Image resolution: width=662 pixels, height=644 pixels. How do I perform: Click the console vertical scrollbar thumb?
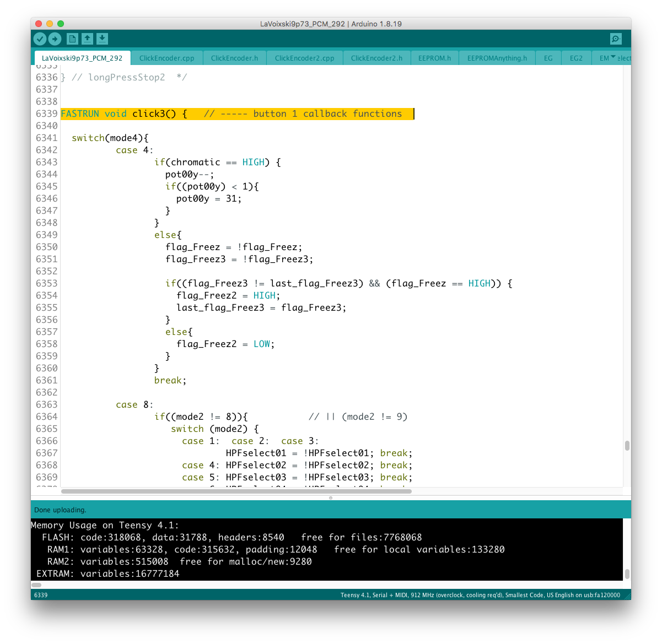(x=627, y=574)
